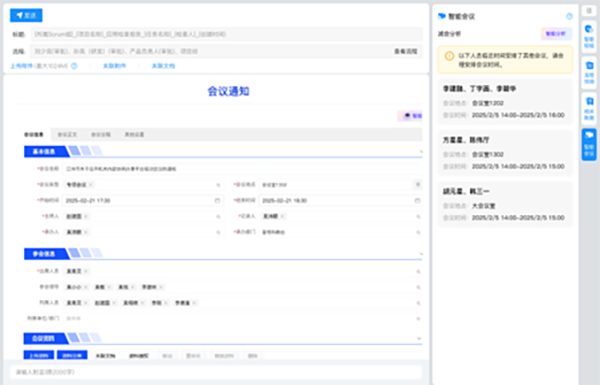
Task: Click the small square icon atop right sidebar
Action: (589, 11)
